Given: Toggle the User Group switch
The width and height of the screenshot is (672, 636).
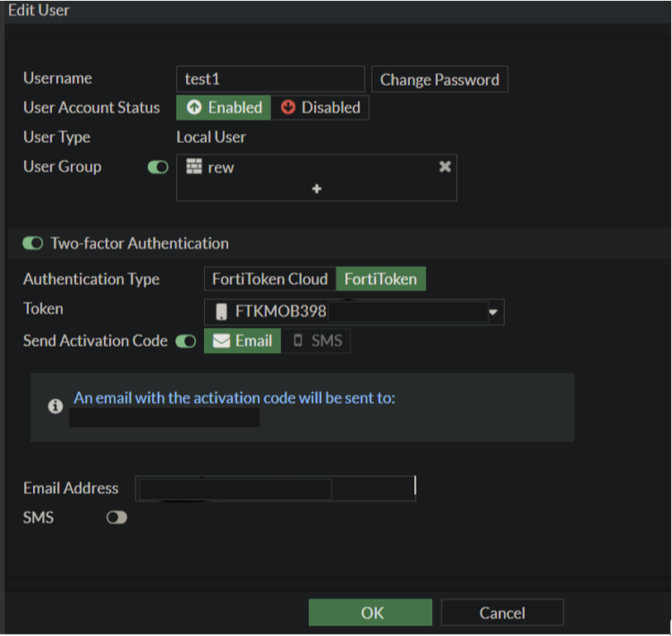Looking at the screenshot, I should [x=158, y=167].
